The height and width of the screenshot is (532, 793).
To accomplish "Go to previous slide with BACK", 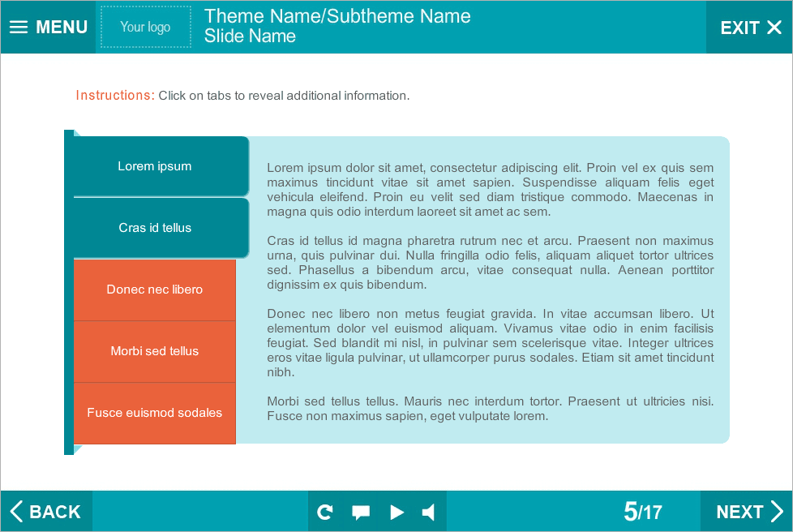I will [x=46, y=512].
